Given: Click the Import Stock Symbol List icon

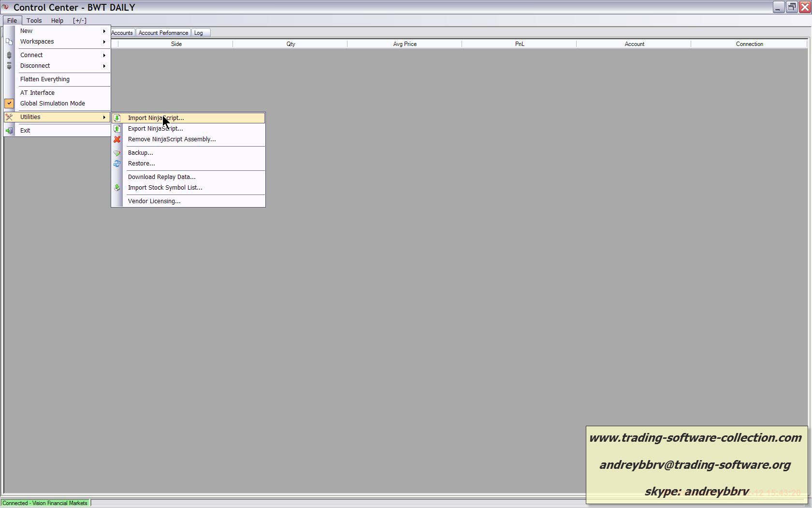Looking at the screenshot, I should pos(117,188).
